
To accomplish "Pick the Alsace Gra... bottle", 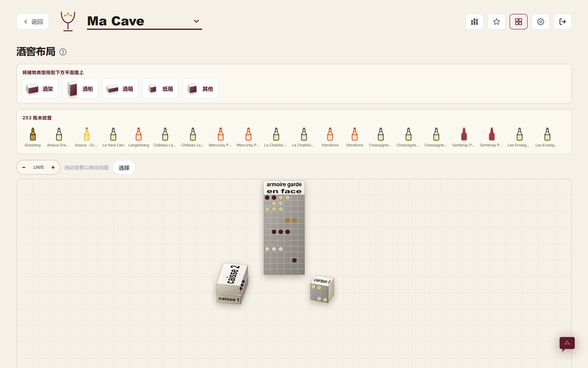I will pyautogui.click(x=58, y=137).
